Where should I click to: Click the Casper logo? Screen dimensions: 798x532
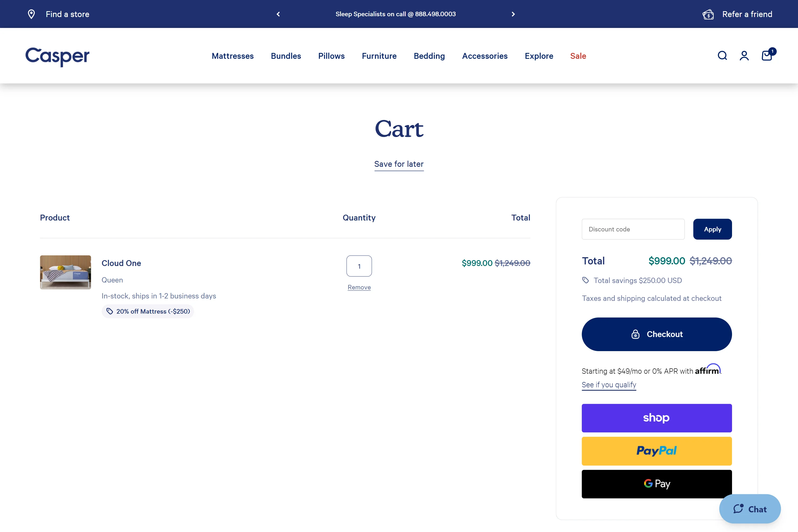click(57, 56)
